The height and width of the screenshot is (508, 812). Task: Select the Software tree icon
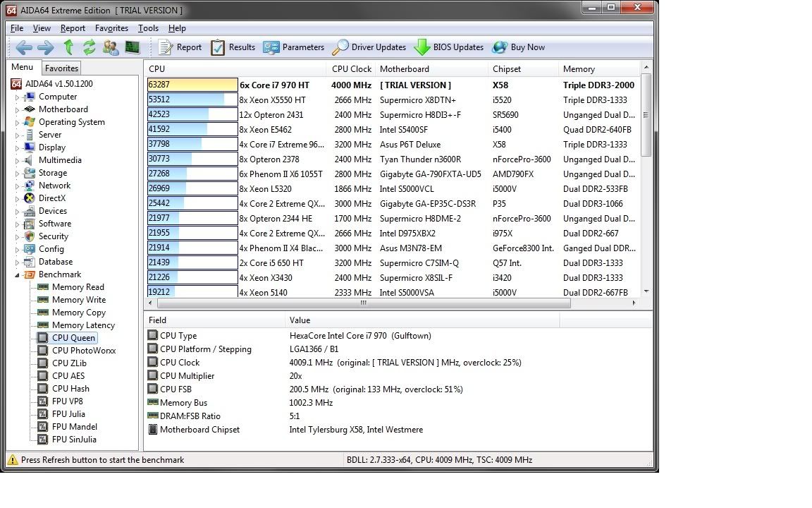click(30, 224)
